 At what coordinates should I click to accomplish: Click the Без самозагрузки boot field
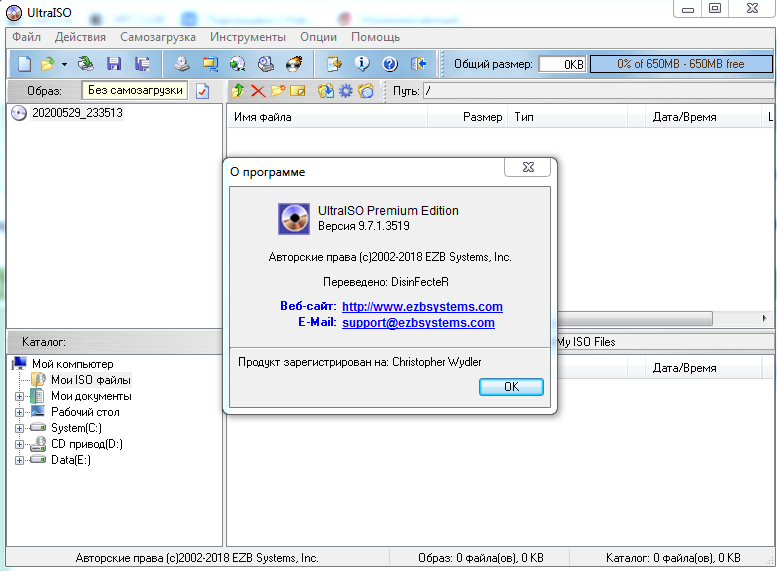point(135,90)
